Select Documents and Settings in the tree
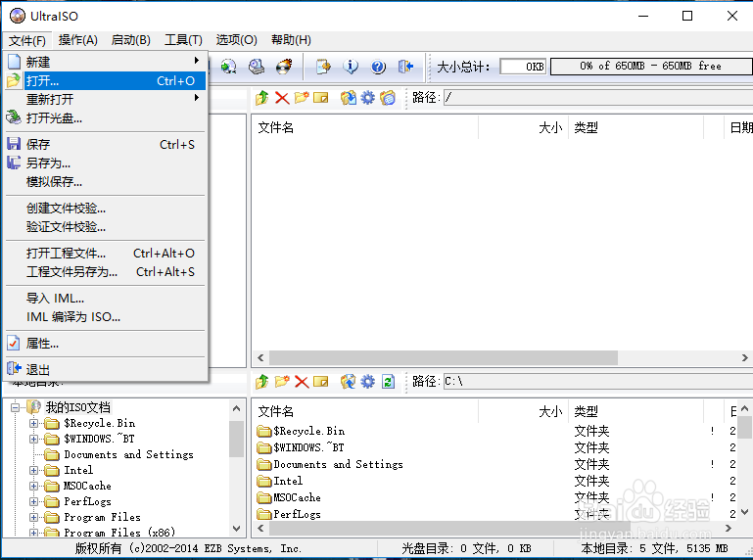 click(x=128, y=454)
